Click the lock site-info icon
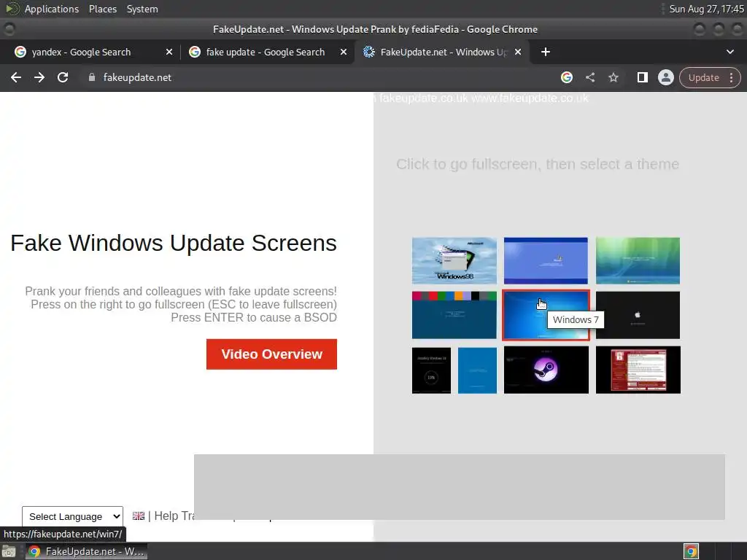747x560 pixels. click(92, 77)
